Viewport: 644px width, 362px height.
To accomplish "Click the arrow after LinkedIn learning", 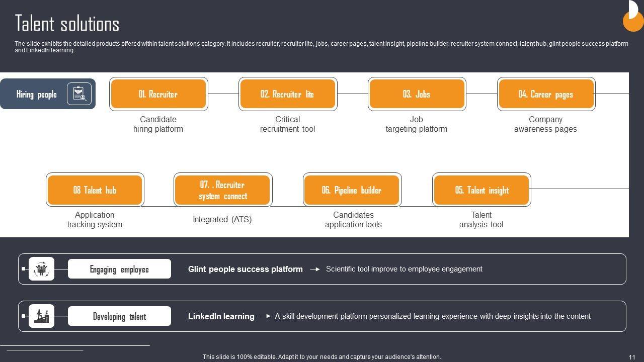I will (266, 316).
